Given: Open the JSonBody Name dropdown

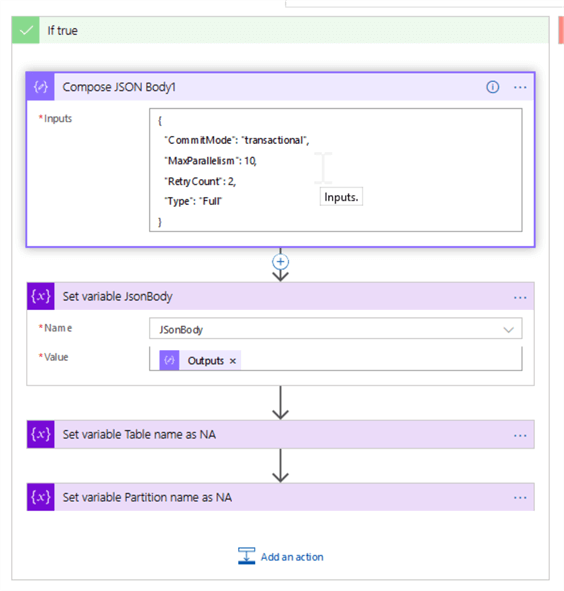Looking at the screenshot, I should [509, 330].
